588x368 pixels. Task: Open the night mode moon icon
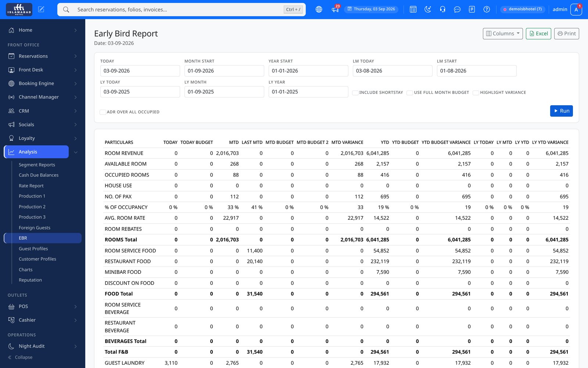tap(428, 10)
